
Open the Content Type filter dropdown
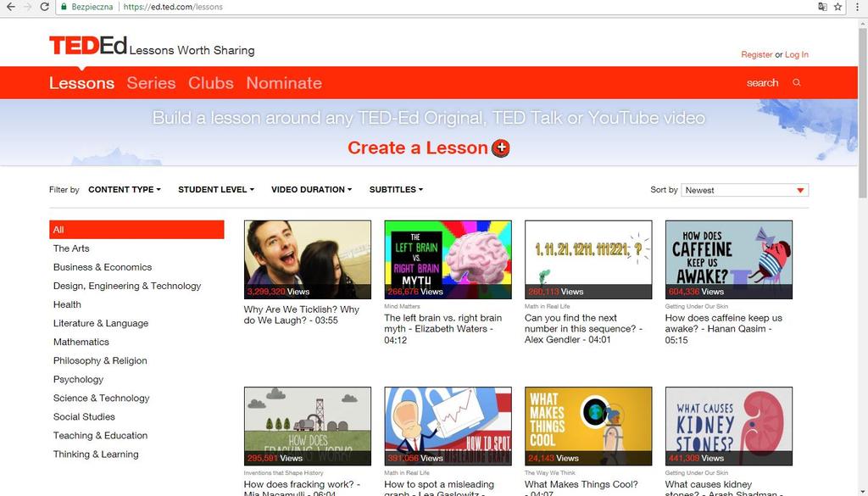(x=125, y=189)
